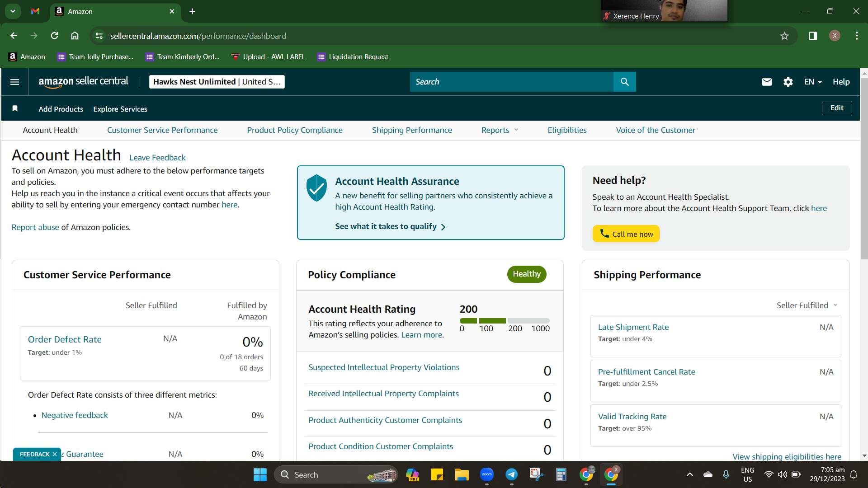Open the Hawks Nest Unlimited account switcher
The height and width of the screenshot is (488, 868).
tap(217, 82)
